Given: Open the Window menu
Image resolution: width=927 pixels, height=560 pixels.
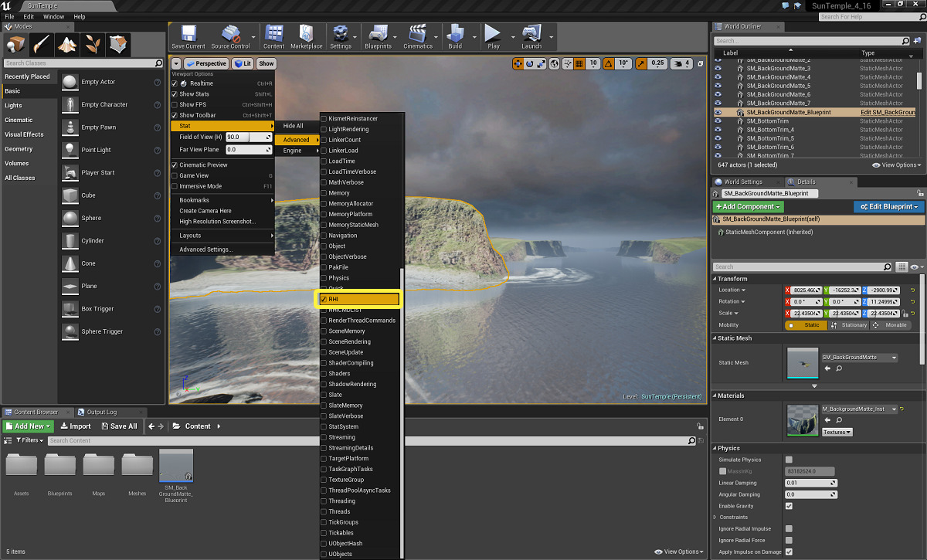Looking at the screenshot, I should [53, 16].
